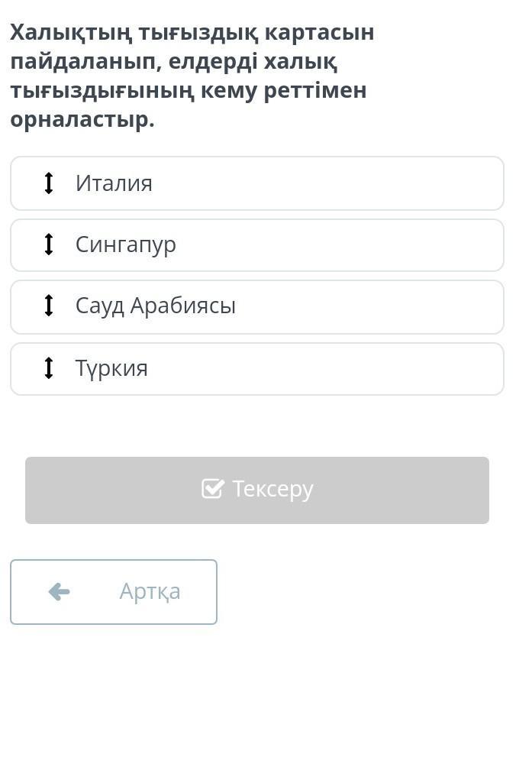The width and height of the screenshot is (532, 770).
Task: Click the sort arrow icon beside Сауд Арабиясы
Action: coord(49,306)
